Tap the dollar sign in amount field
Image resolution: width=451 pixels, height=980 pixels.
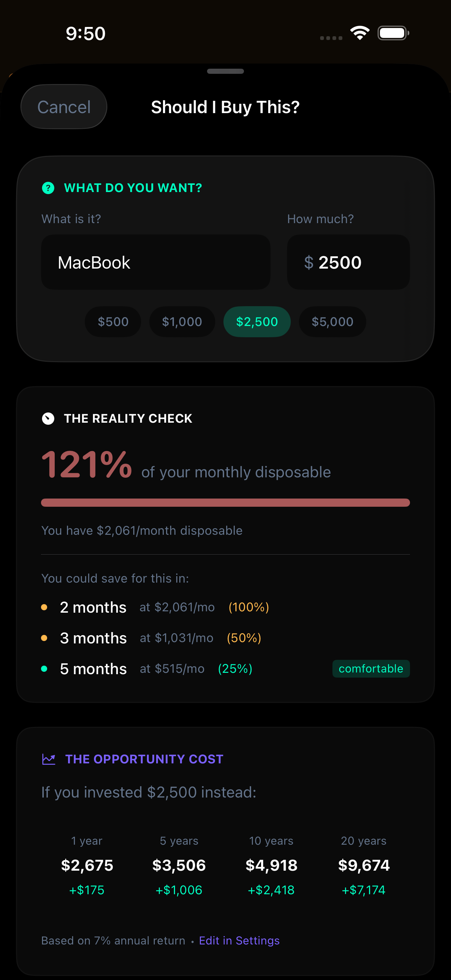click(x=309, y=262)
